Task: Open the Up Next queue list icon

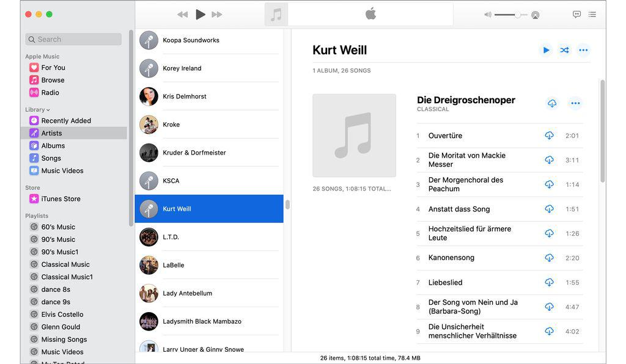Action: tap(592, 15)
